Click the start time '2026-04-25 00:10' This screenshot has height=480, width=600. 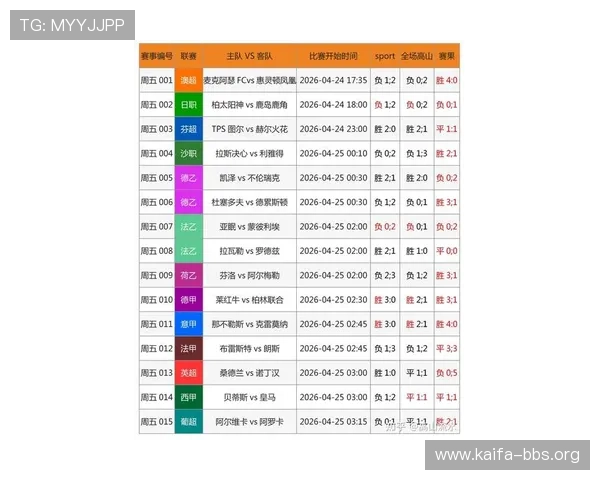(333, 153)
